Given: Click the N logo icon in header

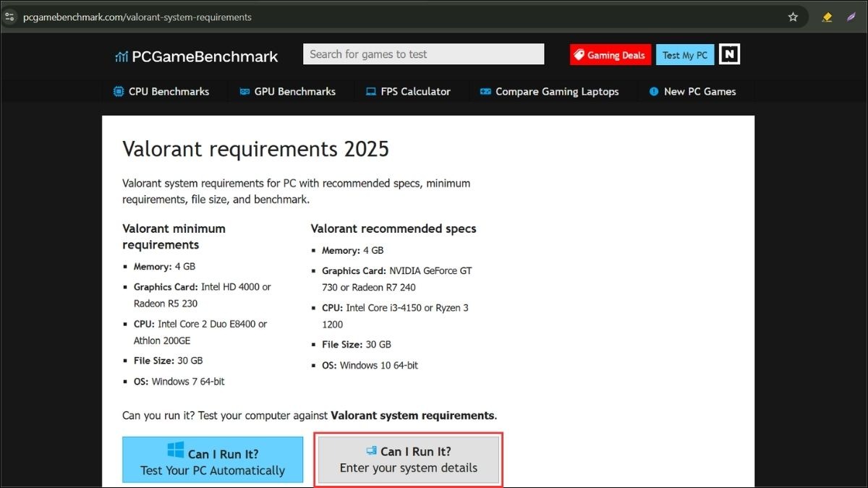Looking at the screenshot, I should (x=729, y=54).
